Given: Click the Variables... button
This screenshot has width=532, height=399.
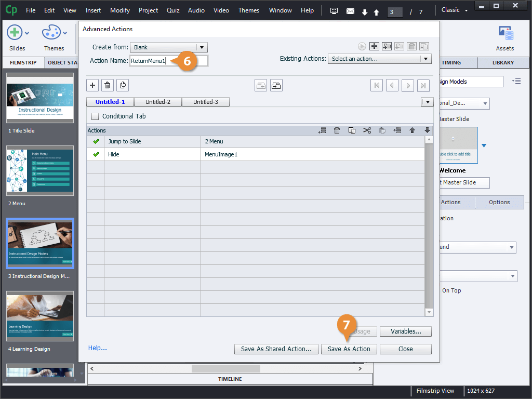Looking at the screenshot, I should pyautogui.click(x=405, y=331).
